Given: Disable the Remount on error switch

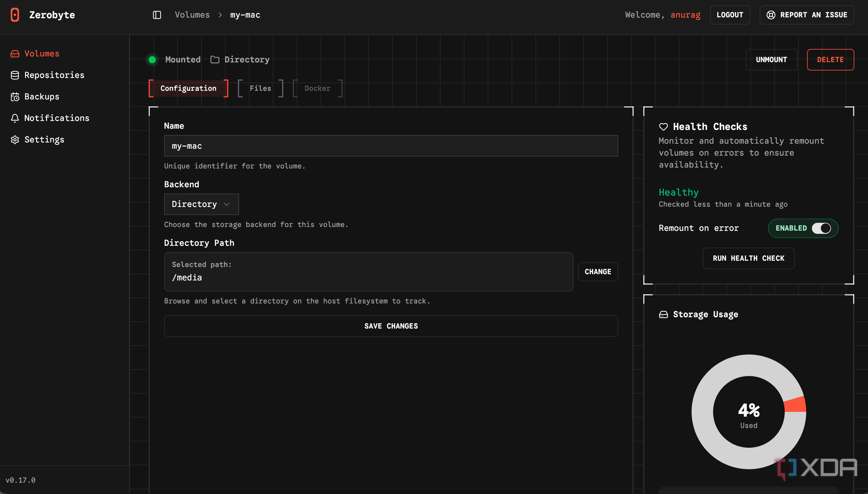Looking at the screenshot, I should pos(821,228).
